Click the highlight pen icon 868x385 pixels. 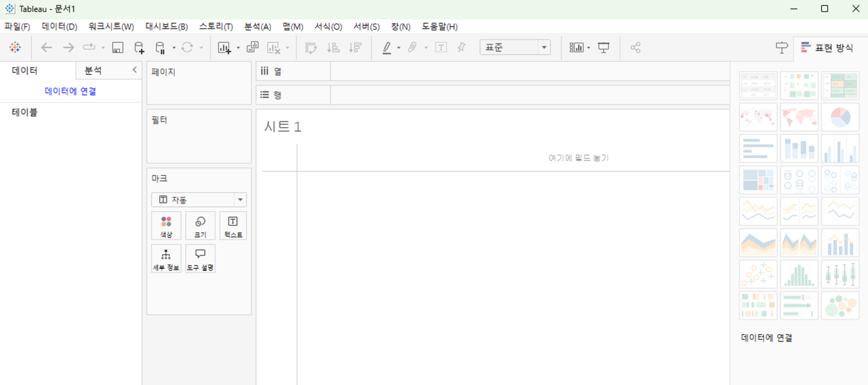point(387,48)
